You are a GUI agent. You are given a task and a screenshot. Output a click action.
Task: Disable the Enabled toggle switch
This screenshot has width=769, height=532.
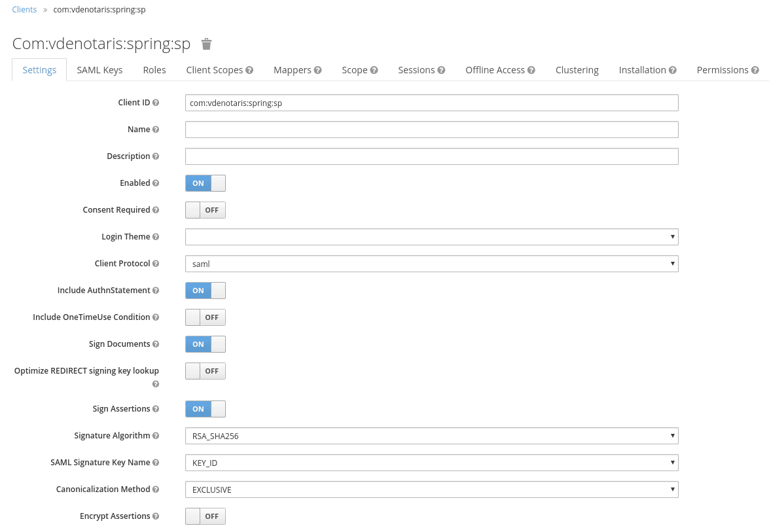click(x=206, y=183)
